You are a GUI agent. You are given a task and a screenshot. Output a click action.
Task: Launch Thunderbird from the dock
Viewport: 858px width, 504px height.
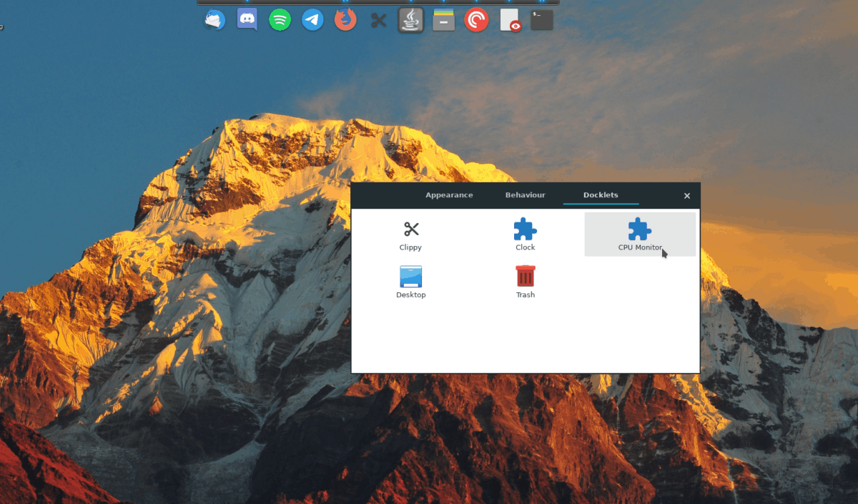214,19
